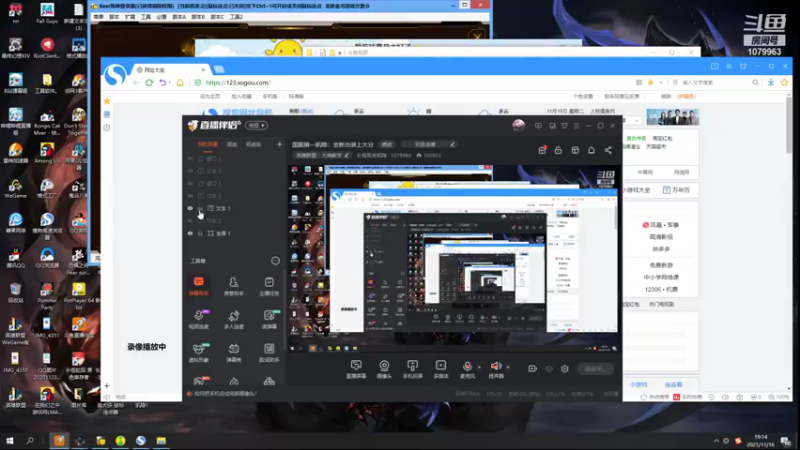Click the lock icon in streaming app header
Screen dimensions: 800x450
(x=558, y=150)
